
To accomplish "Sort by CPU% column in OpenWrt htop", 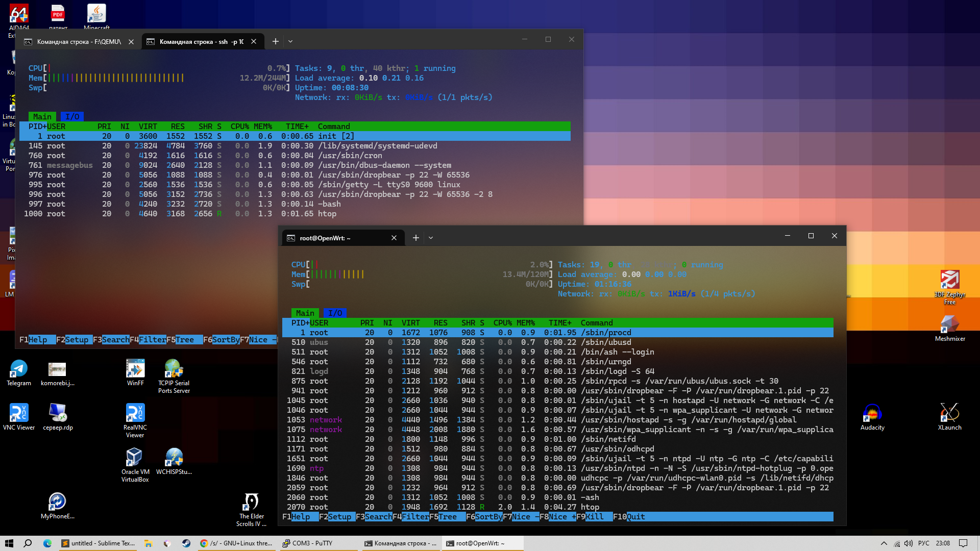I will point(502,323).
